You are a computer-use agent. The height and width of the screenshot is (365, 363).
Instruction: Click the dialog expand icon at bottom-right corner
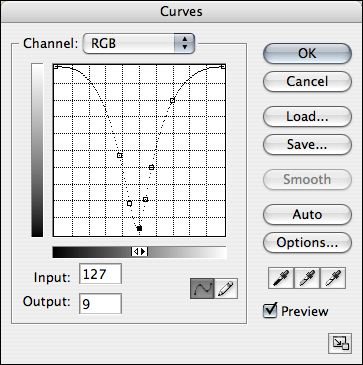pyautogui.click(x=340, y=344)
